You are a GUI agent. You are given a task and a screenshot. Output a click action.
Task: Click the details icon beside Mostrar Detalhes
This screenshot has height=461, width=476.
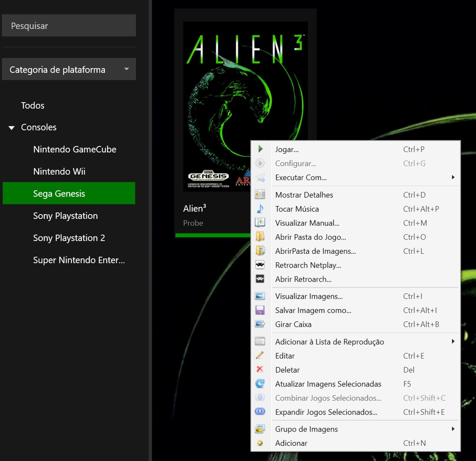[260, 194]
